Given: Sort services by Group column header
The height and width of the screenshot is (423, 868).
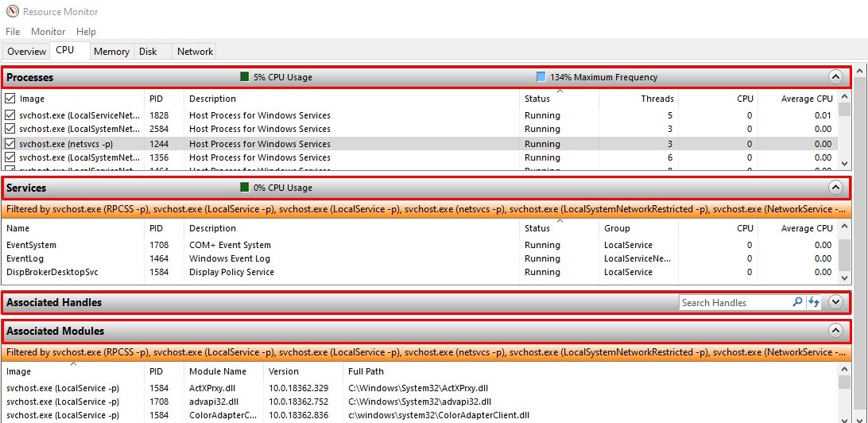Looking at the screenshot, I should (638, 228).
